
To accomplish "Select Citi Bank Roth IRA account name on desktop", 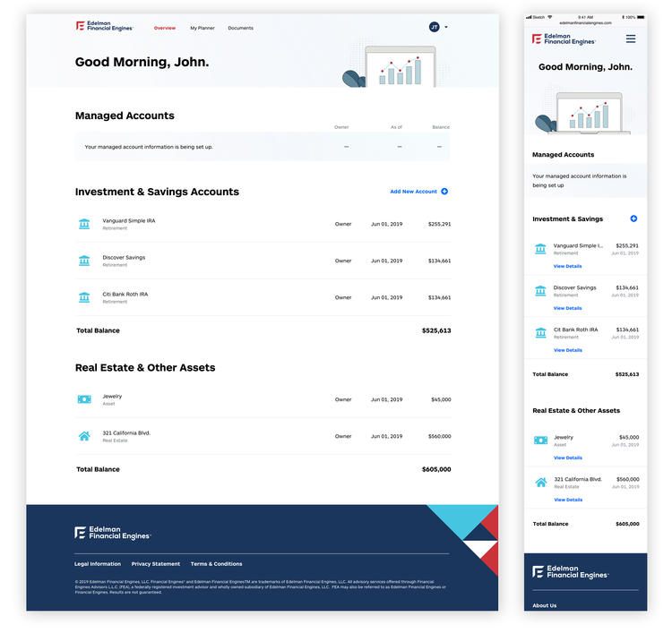I will pyautogui.click(x=125, y=295).
